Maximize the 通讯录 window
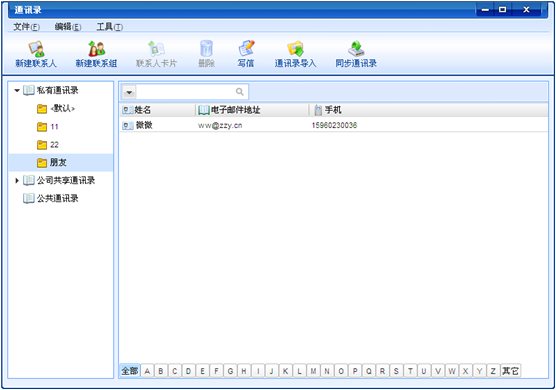 (502, 10)
